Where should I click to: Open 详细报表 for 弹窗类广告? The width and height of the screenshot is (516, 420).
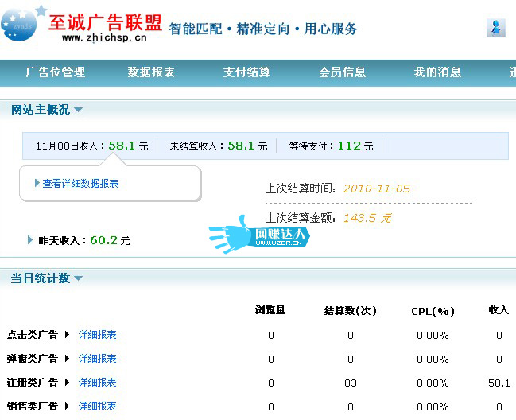click(x=98, y=359)
